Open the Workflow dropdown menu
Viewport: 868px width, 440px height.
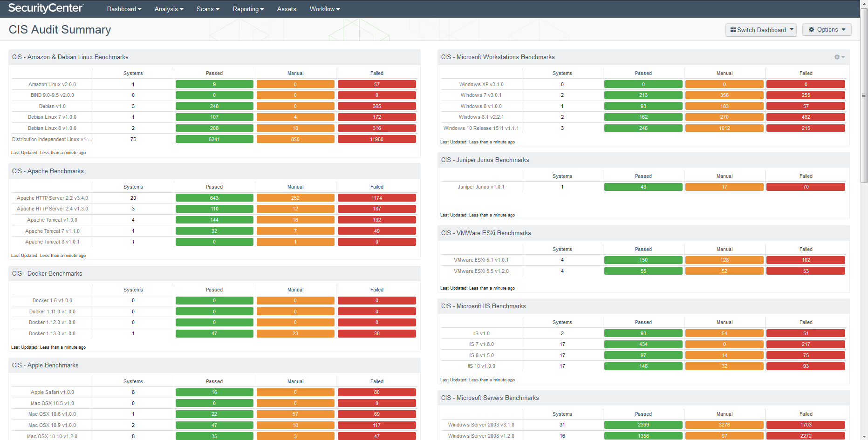pos(325,9)
